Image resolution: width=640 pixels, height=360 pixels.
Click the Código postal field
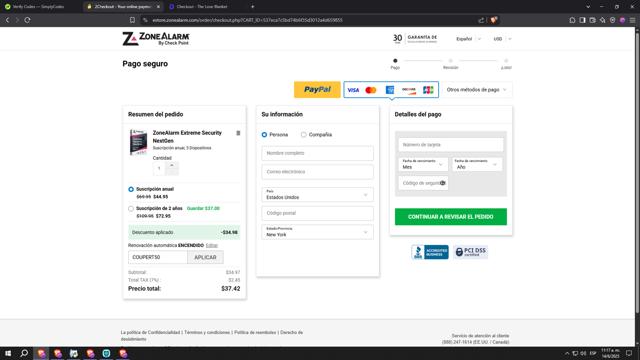pos(317,213)
